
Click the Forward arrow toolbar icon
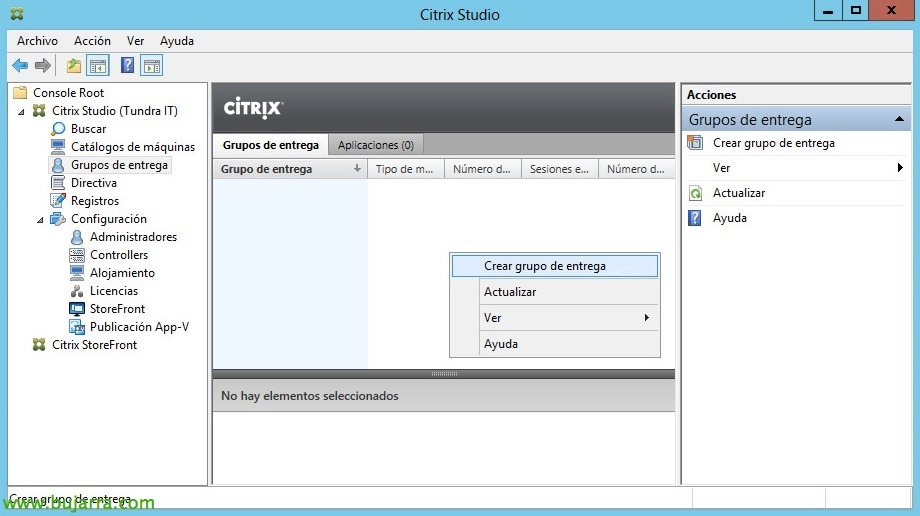click(x=42, y=65)
